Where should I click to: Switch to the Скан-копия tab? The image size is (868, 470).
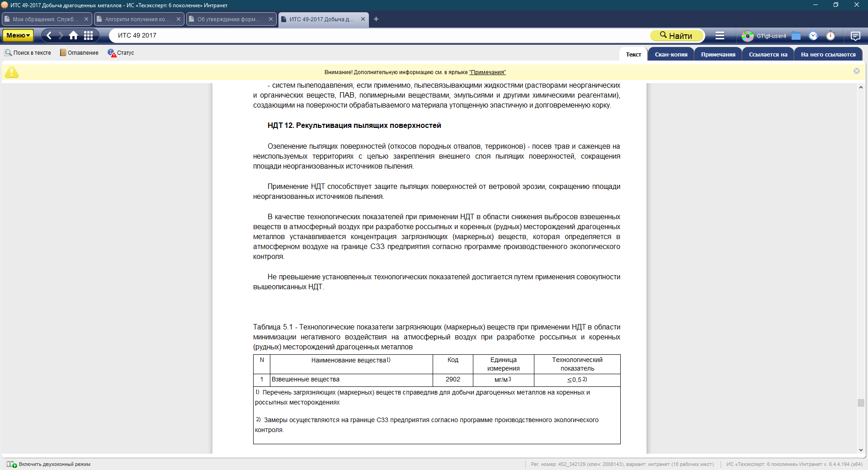(671, 54)
